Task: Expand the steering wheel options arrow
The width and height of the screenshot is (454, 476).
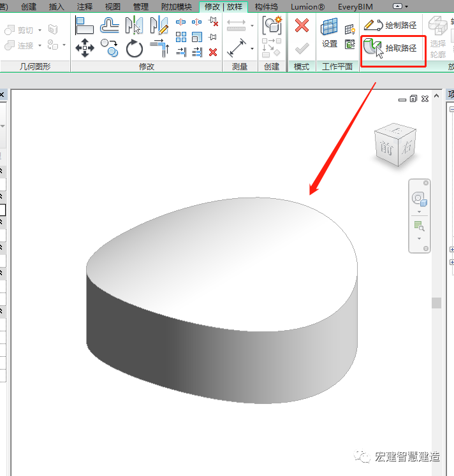Action: [419, 212]
